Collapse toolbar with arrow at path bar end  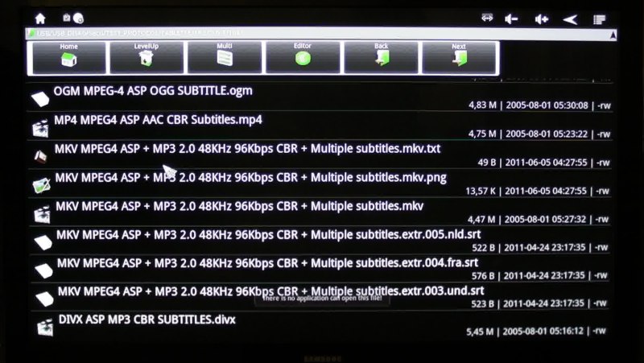pos(613,35)
